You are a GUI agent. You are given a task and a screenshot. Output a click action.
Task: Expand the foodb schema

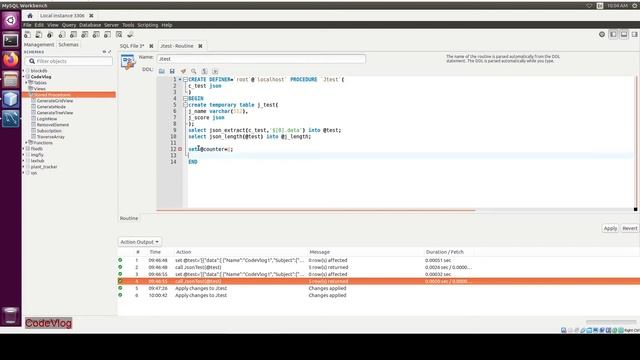point(24,149)
